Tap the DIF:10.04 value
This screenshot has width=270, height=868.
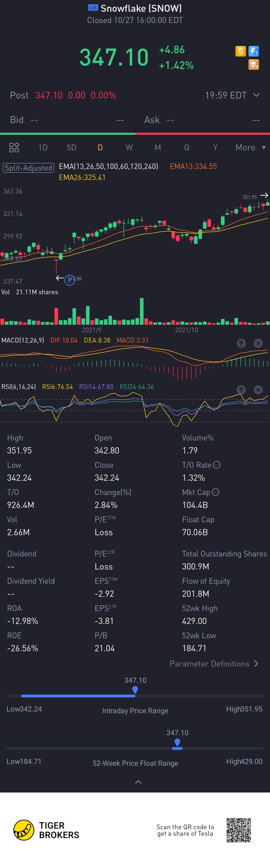pyautogui.click(x=64, y=340)
